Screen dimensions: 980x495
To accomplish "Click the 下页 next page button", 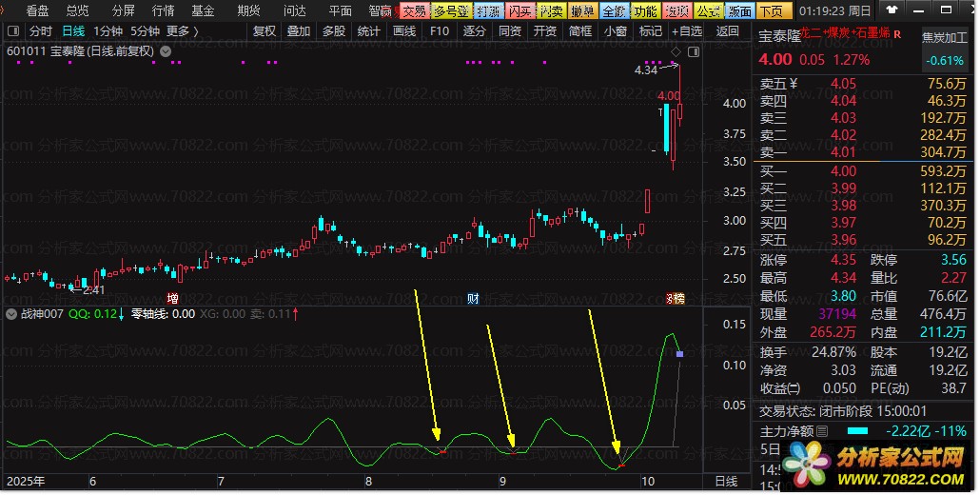I will [773, 10].
